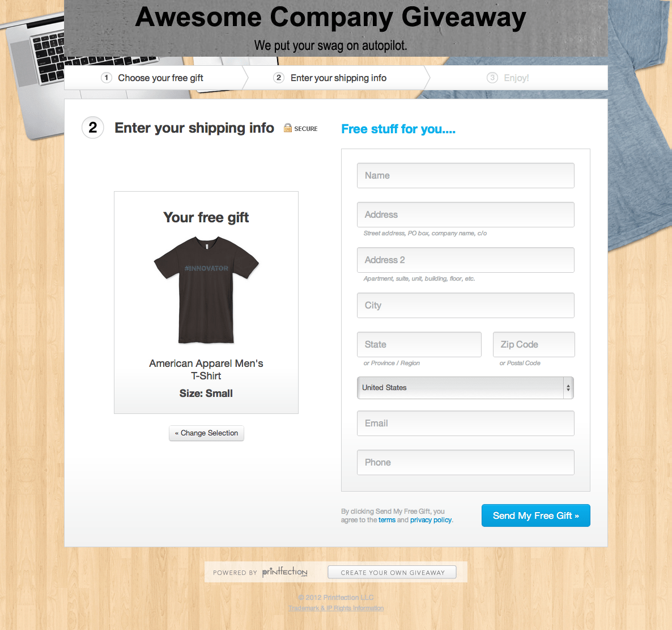This screenshot has width=672, height=630.
Task: Click the large step 2 circle badge
Action: coord(92,128)
